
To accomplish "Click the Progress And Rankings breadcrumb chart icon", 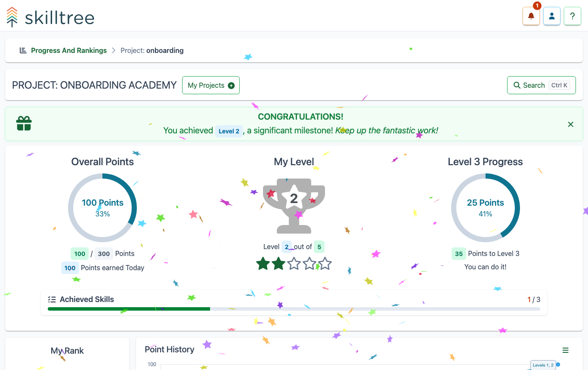I will 23,50.
